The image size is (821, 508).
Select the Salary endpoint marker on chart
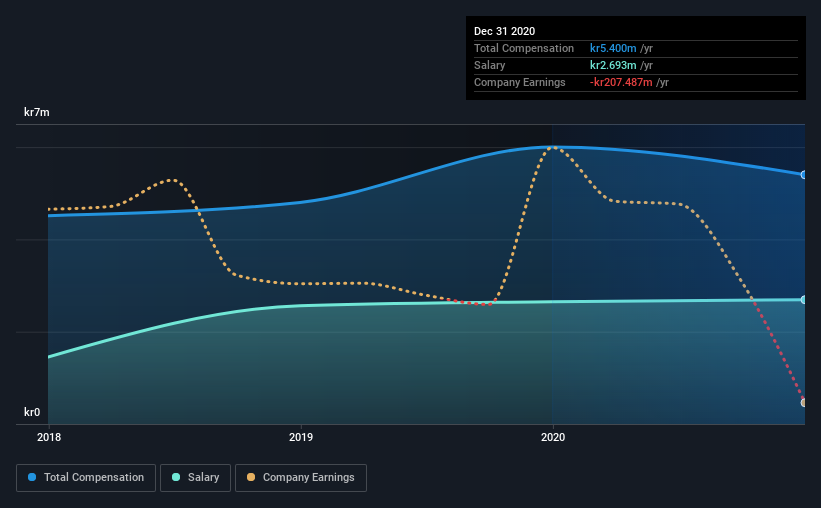click(803, 300)
